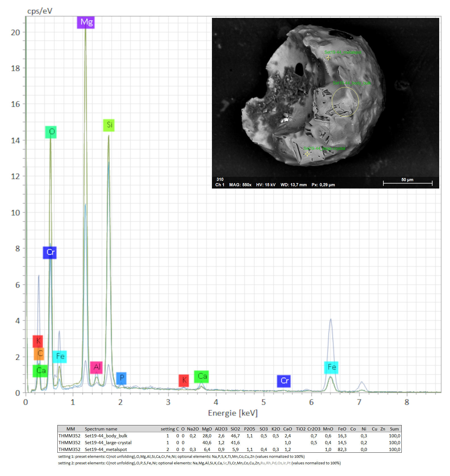Click the Energie [keV] axis title
Viewport: 450px width, 476px height.
click(233, 413)
